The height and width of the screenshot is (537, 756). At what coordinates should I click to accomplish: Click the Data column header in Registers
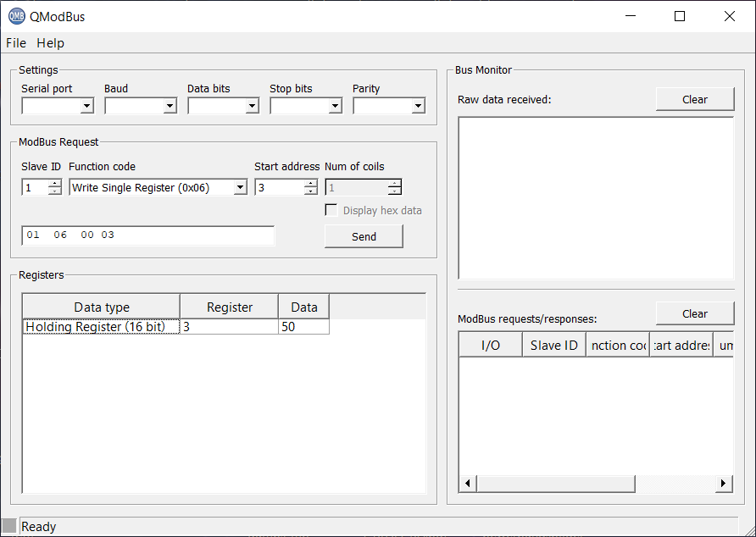pyautogui.click(x=304, y=307)
